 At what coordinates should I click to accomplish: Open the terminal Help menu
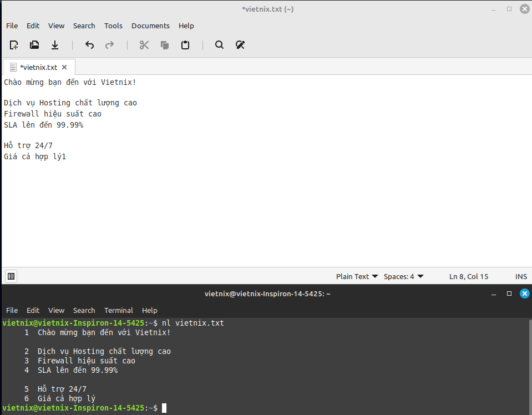pyautogui.click(x=150, y=311)
